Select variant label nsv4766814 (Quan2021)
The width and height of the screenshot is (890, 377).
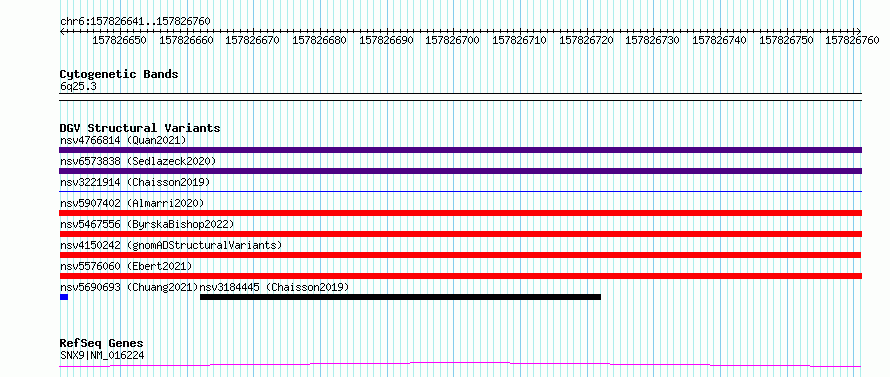[x=123, y=140]
